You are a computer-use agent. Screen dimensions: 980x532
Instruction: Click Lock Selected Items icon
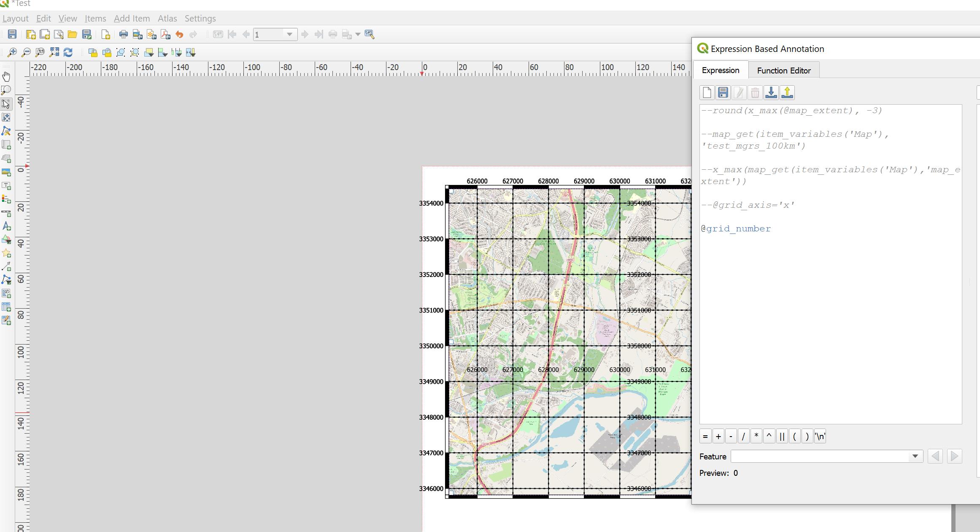(93, 52)
